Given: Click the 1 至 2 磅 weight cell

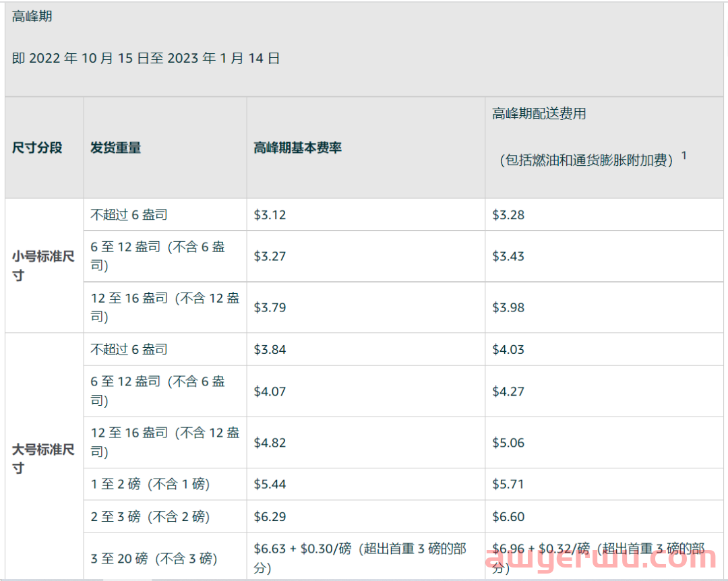Looking at the screenshot, I should [x=150, y=484].
